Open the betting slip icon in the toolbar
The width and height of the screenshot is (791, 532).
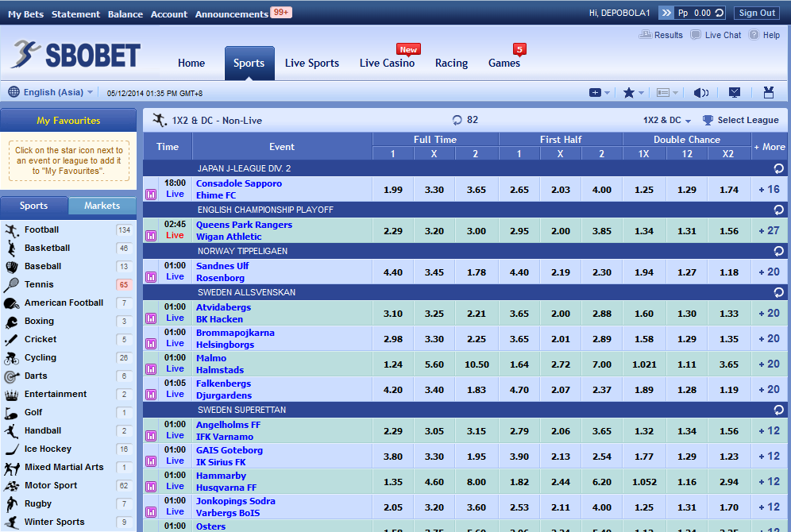pos(767,92)
